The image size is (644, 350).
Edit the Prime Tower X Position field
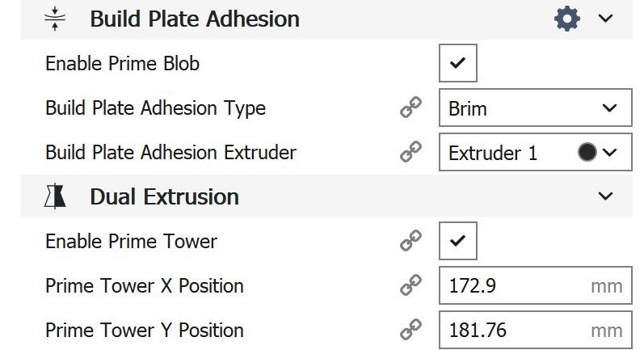pyautogui.click(x=517, y=285)
